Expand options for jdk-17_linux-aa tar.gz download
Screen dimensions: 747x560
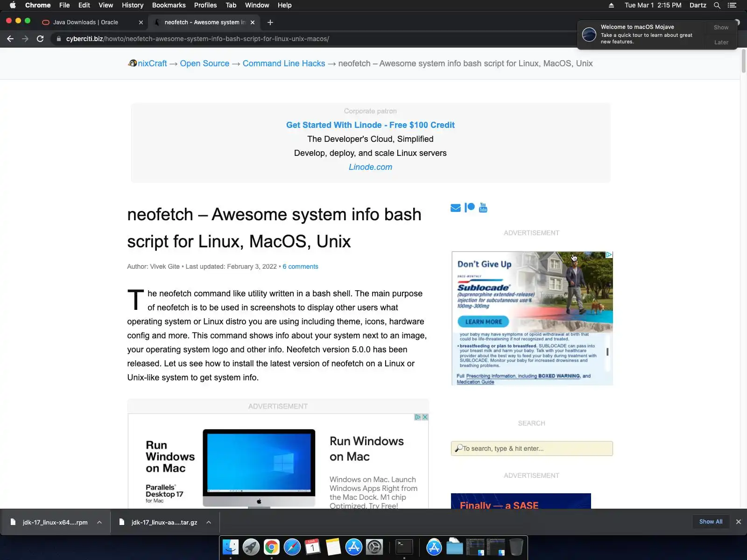pyautogui.click(x=209, y=522)
